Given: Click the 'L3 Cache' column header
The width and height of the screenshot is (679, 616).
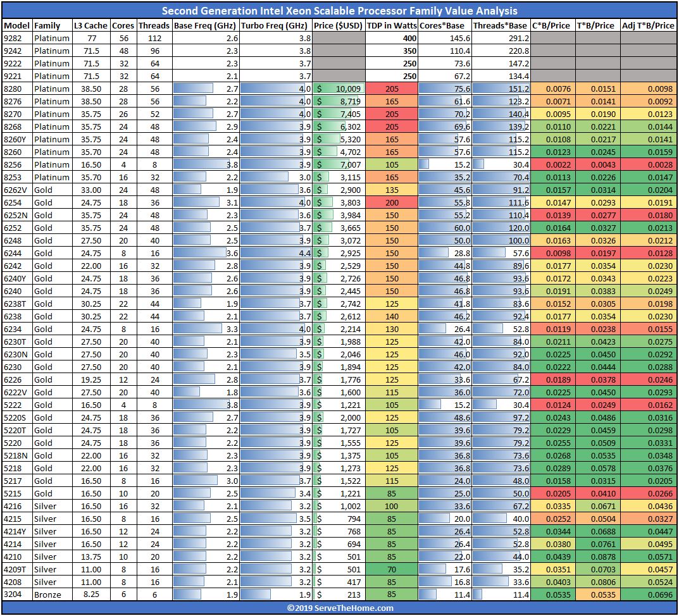Looking at the screenshot, I should [x=91, y=25].
